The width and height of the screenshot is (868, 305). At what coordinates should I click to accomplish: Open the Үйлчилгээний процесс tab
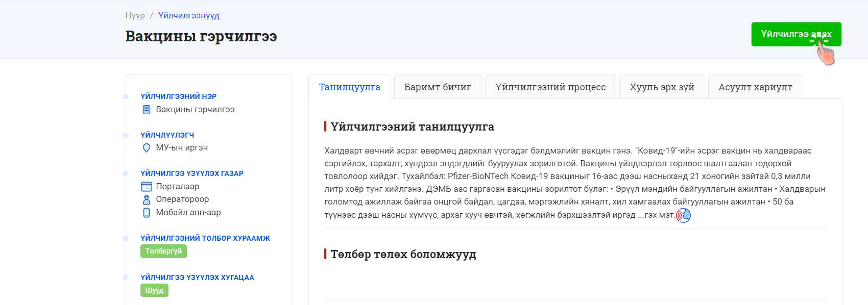[x=550, y=87]
